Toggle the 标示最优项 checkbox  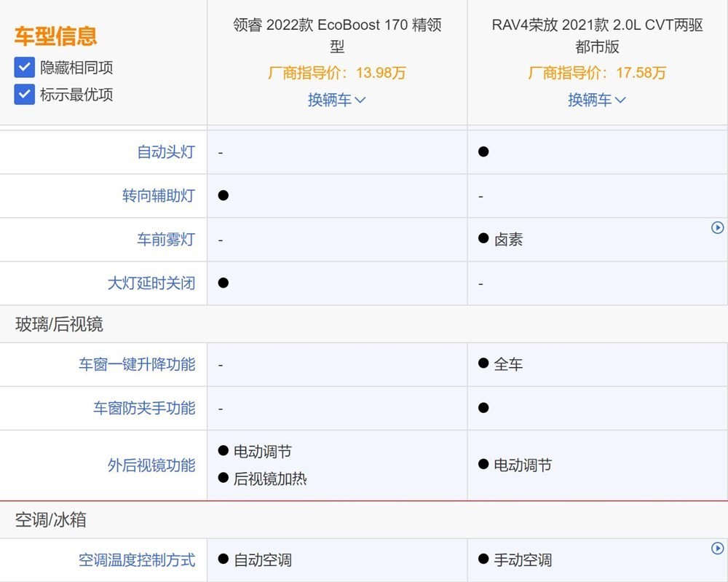(x=24, y=94)
